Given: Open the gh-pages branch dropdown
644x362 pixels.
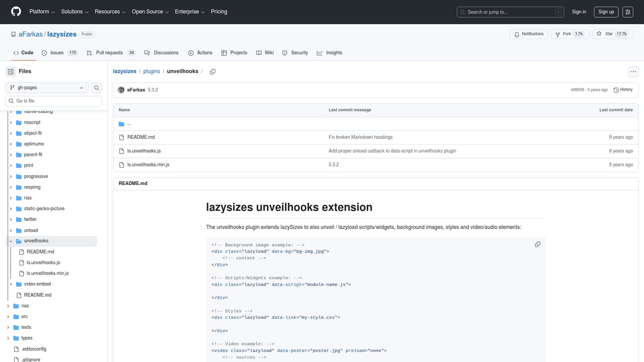Looking at the screenshot, I should pyautogui.click(x=46, y=87).
